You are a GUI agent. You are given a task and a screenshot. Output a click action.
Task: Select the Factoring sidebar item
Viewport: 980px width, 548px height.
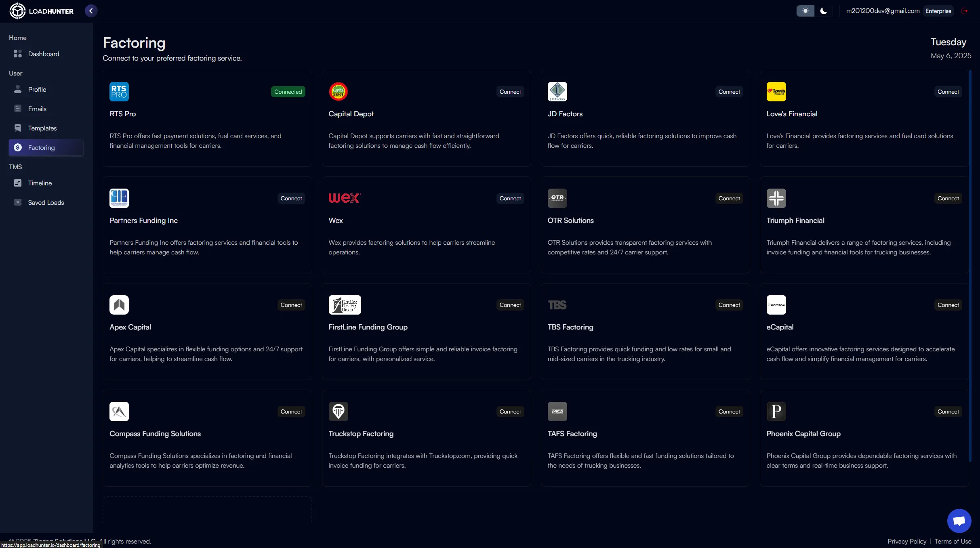(x=46, y=147)
